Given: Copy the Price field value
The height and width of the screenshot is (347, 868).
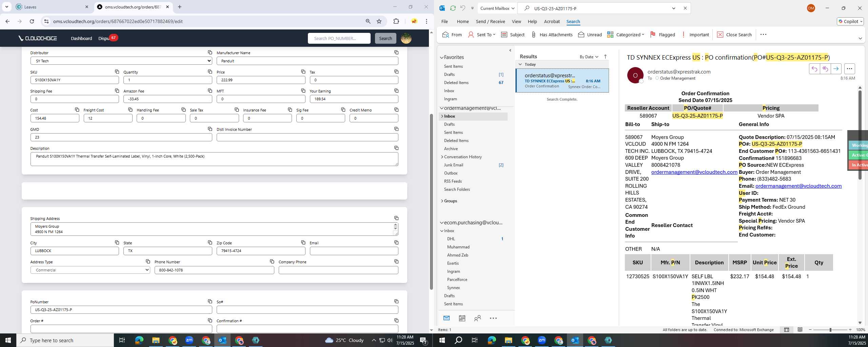Looking at the screenshot, I should click(x=303, y=72).
